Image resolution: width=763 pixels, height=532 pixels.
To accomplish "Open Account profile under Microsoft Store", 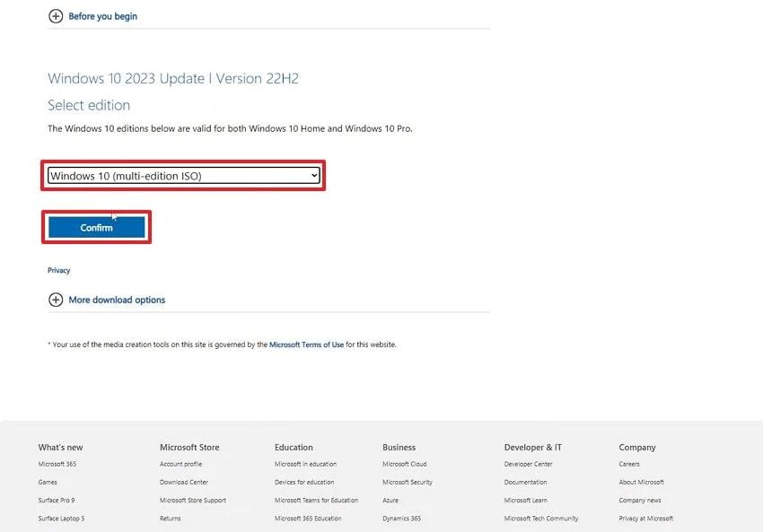I will click(181, 464).
